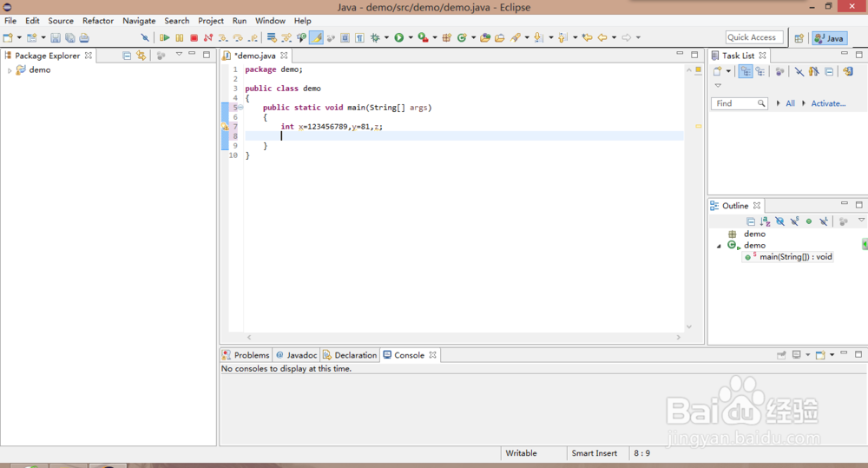Click the Print toolbar icon
Viewport: 868px width, 468px height.
[x=84, y=37]
